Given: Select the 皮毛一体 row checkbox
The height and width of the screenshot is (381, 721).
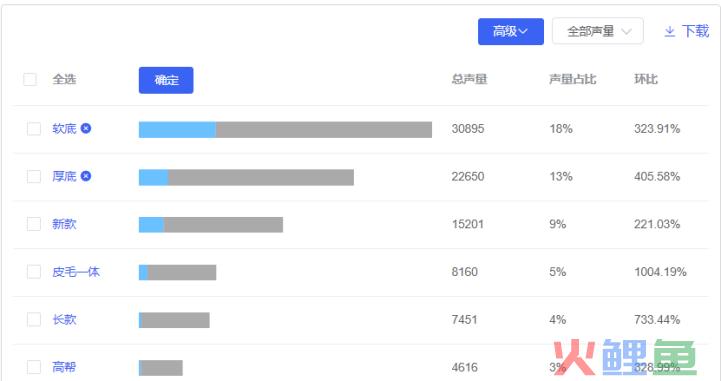Looking at the screenshot, I should point(34,272).
